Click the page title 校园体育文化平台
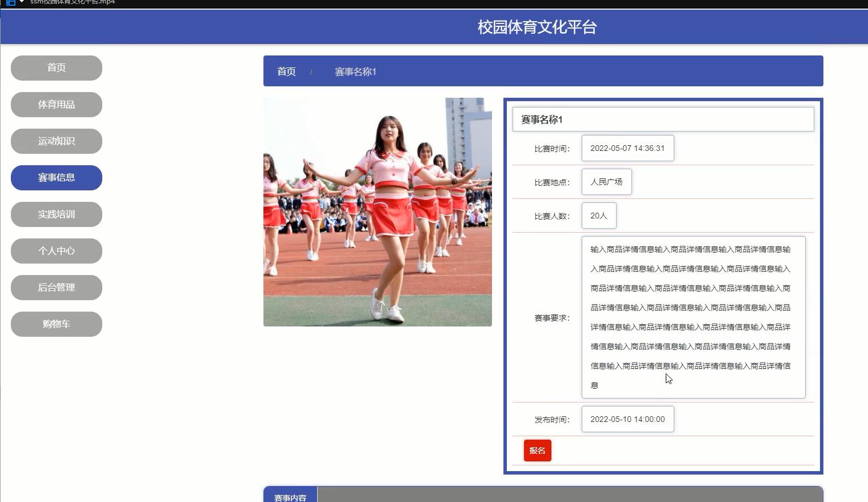Viewport: 868px width, 502px height. pyautogui.click(x=536, y=26)
